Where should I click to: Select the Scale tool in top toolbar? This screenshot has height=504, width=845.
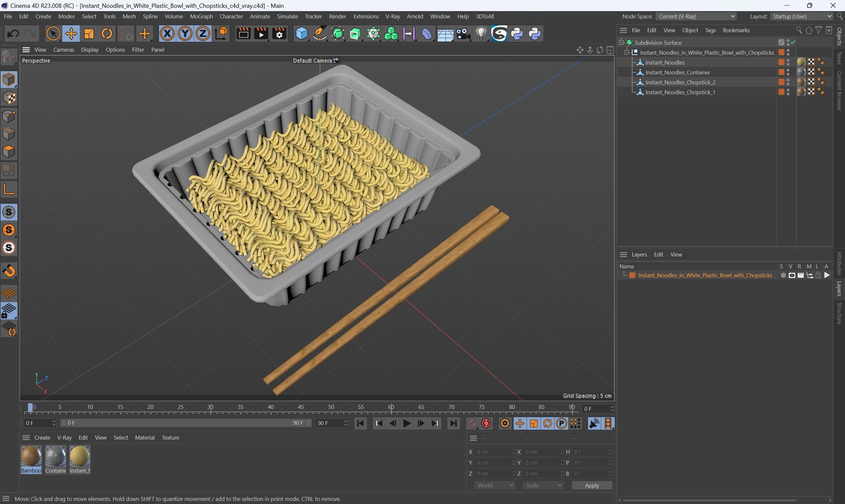click(89, 34)
